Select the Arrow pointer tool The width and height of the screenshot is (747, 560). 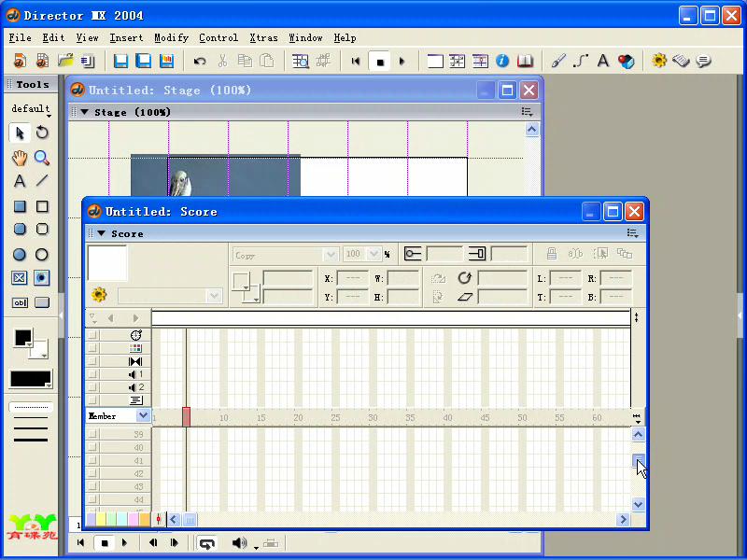click(20, 133)
